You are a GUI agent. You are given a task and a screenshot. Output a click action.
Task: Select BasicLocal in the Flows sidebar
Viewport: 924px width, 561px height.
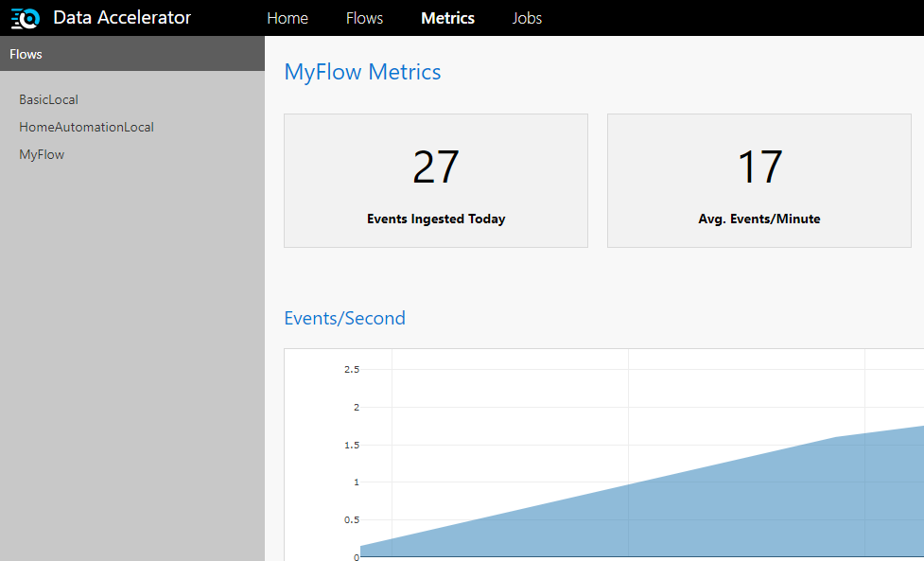point(48,99)
